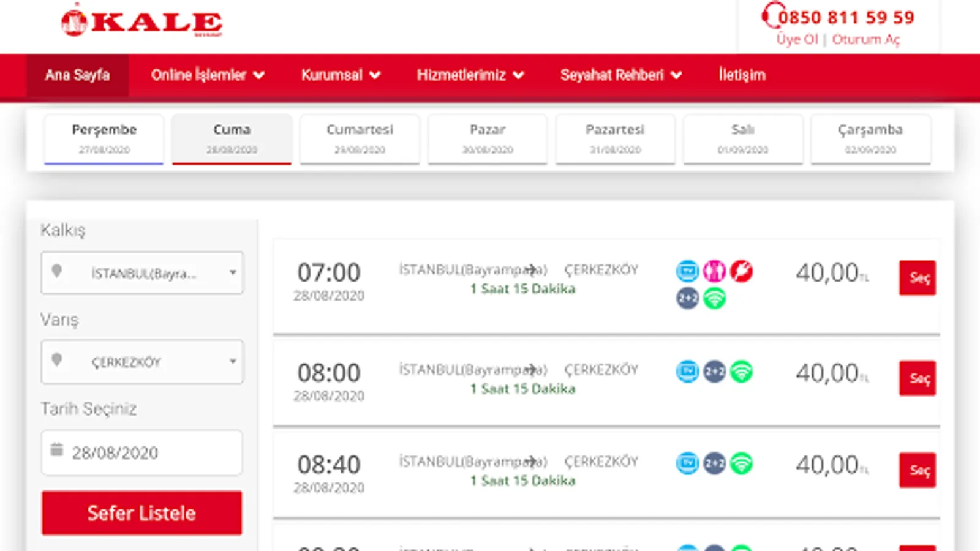Switch to the Pazar 30/08/2020 tab
Screen dimensions: 980x551
coord(488,139)
